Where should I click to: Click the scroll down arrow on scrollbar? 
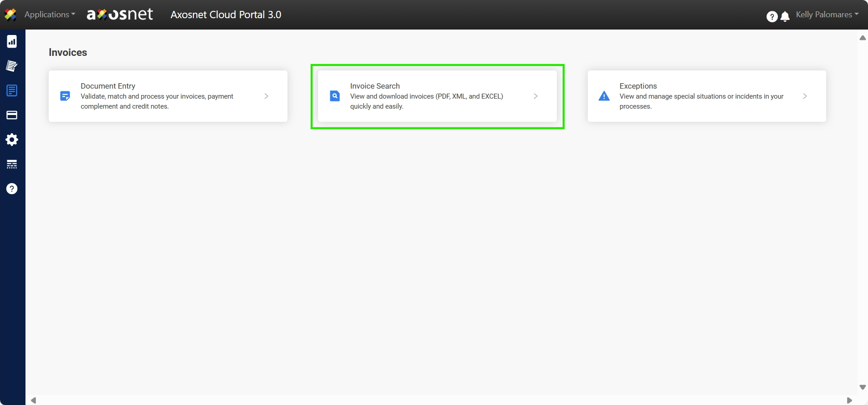pos(863,387)
